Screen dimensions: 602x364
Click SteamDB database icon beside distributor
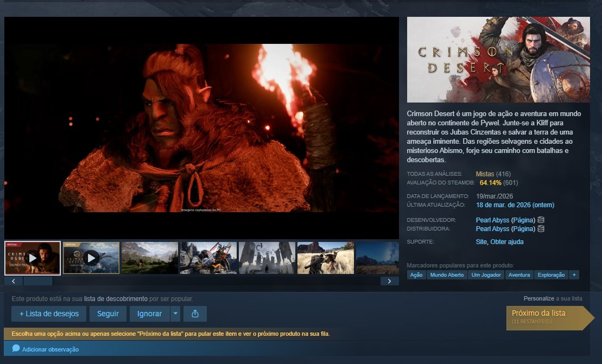pyautogui.click(x=541, y=228)
